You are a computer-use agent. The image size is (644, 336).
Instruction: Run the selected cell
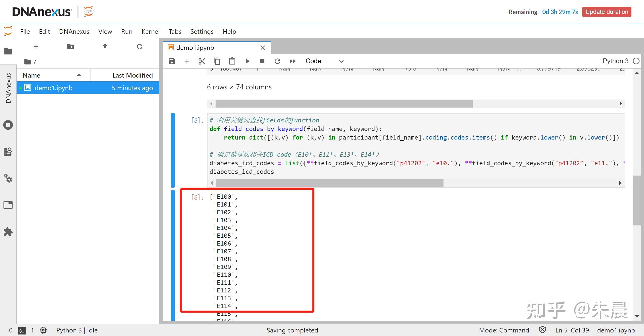tap(248, 61)
